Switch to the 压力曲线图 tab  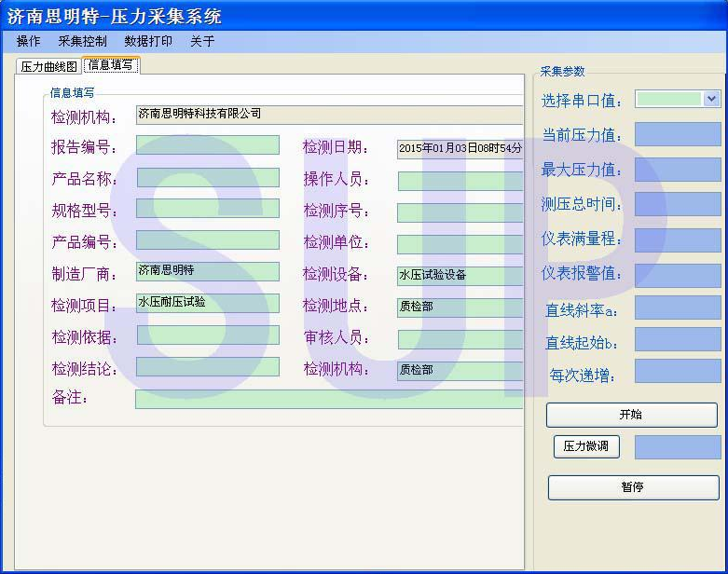click(49, 66)
